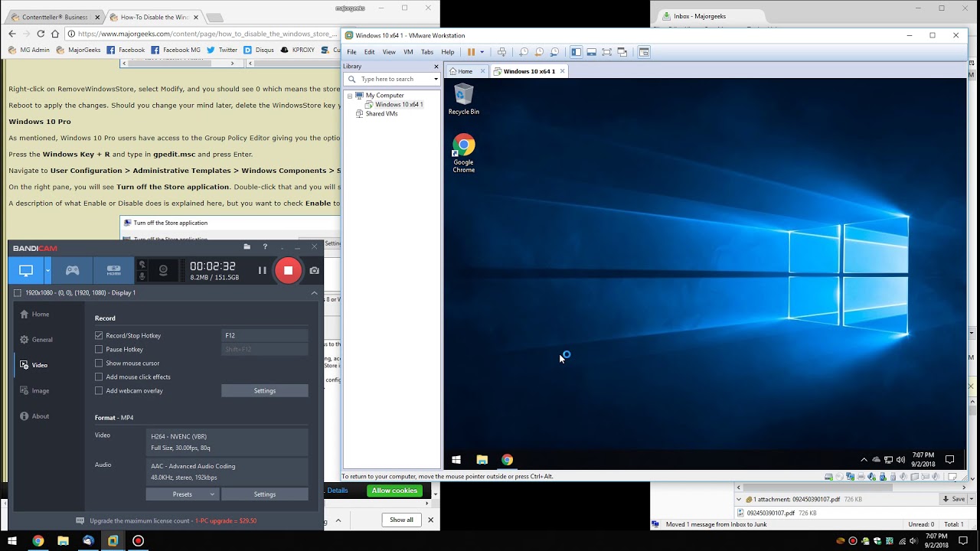
Task: Open the About section in Bandicam
Action: tap(40, 416)
